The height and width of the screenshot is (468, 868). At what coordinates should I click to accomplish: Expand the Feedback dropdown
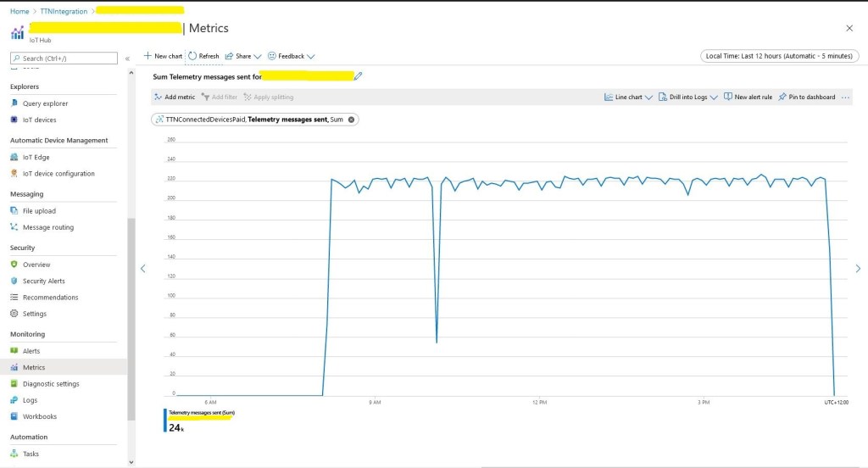[291, 56]
